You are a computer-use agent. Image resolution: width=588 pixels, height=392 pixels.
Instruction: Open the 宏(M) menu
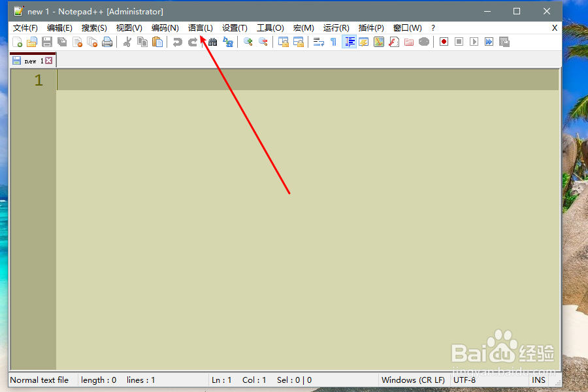(303, 28)
